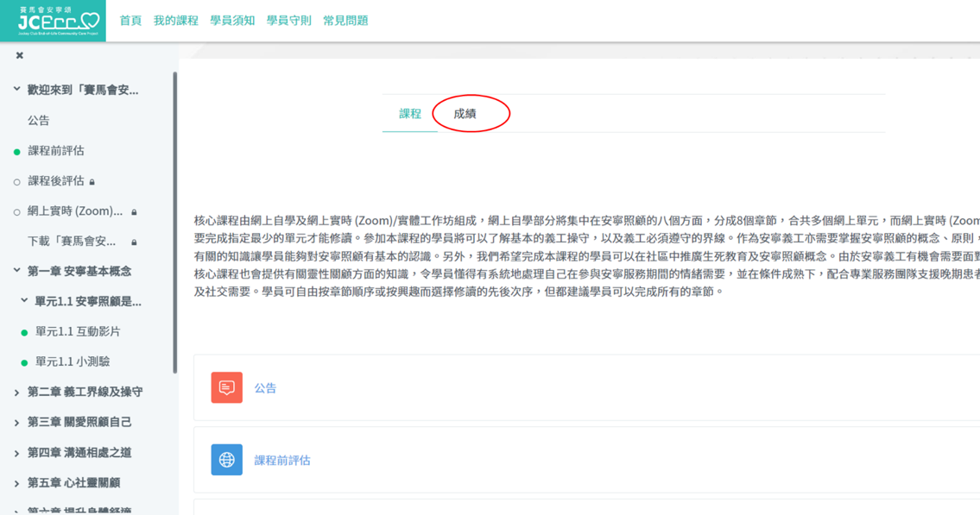Expand the 第四章 溝通相處之道 chapter

click(16, 453)
